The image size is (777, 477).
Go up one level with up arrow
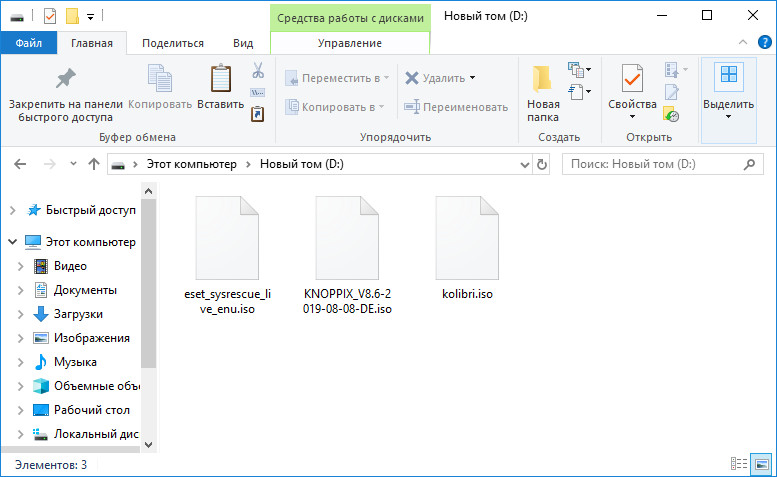tap(94, 164)
